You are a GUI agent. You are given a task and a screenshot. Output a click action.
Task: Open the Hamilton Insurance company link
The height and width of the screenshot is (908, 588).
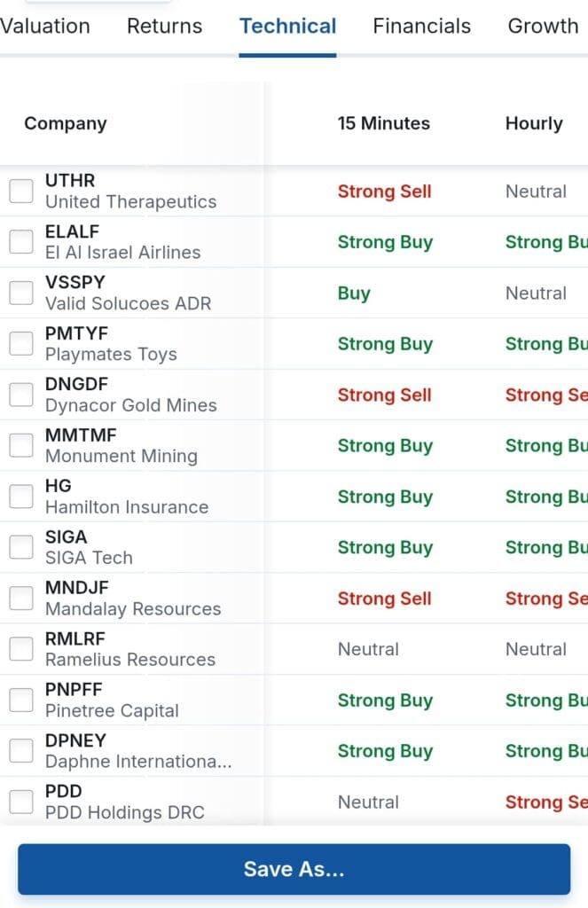click(127, 507)
